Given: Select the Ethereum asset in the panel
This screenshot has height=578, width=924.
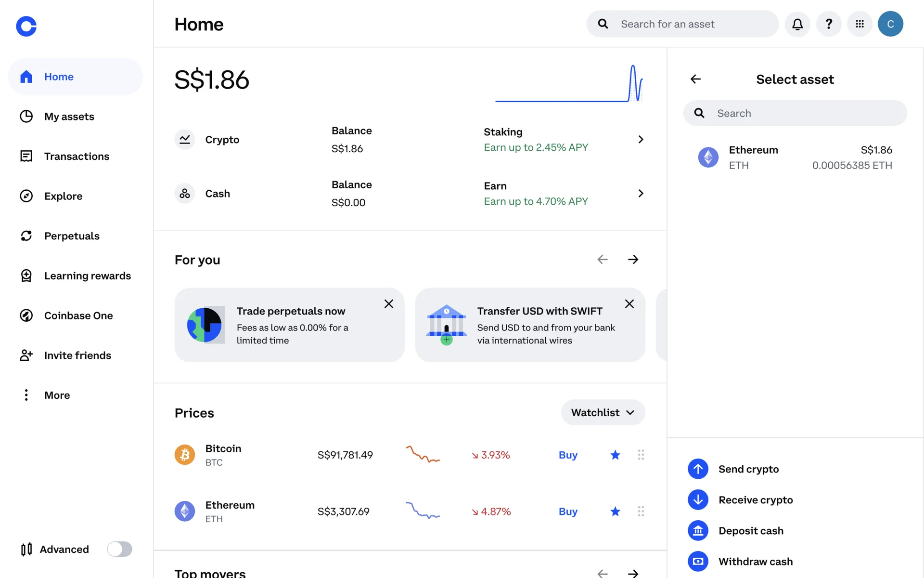Looking at the screenshot, I should 795,158.
